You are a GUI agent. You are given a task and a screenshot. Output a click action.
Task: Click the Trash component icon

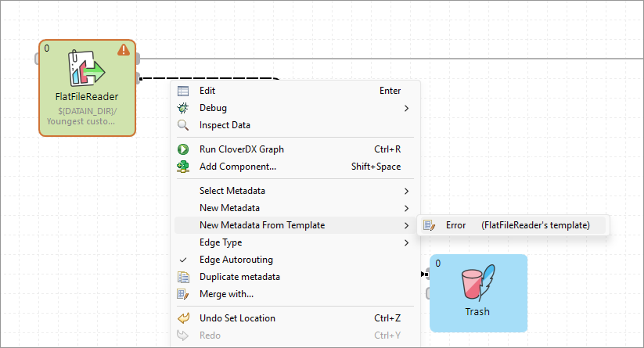point(477,285)
